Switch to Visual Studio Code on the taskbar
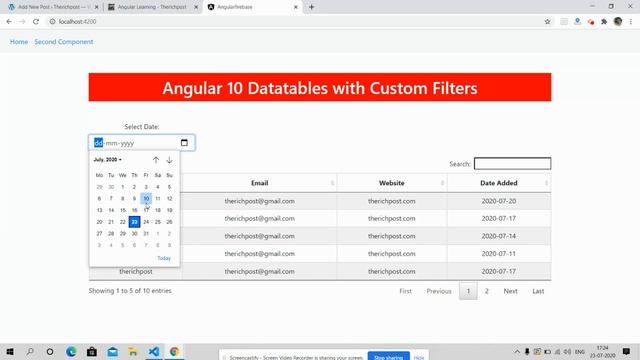This screenshot has height=360, width=640. point(154,351)
